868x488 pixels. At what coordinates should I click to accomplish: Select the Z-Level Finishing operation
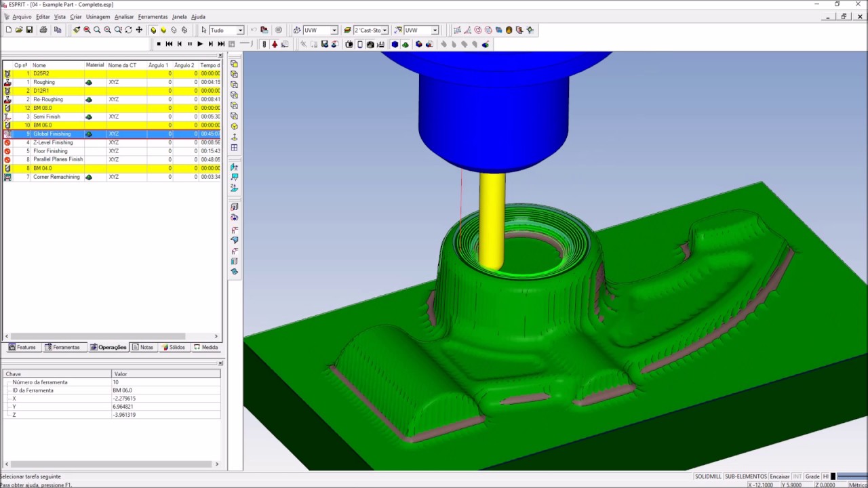pos(112,142)
